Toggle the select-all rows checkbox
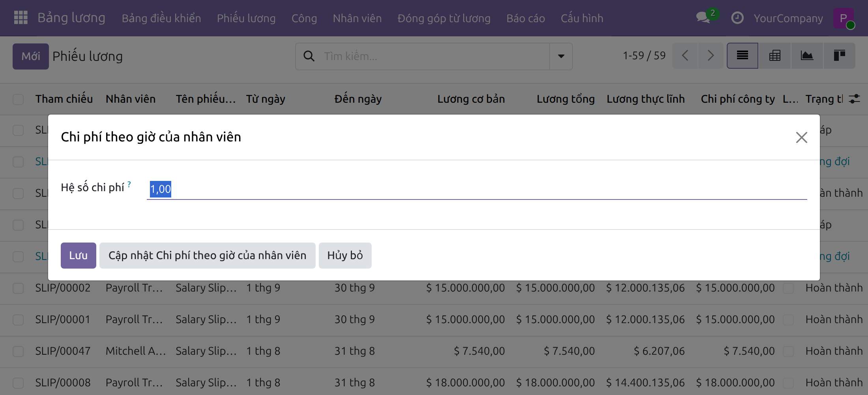This screenshot has width=868, height=395. pos(18,99)
